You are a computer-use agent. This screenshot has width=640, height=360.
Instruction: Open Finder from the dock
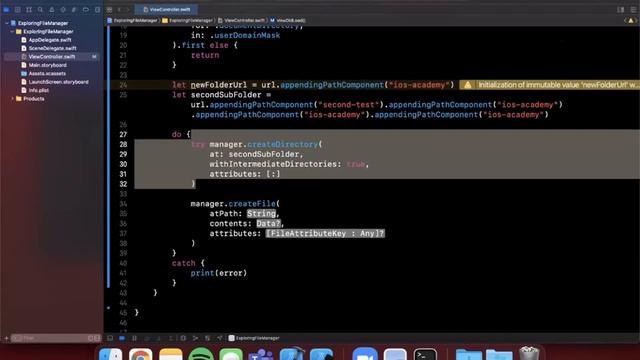(110, 354)
